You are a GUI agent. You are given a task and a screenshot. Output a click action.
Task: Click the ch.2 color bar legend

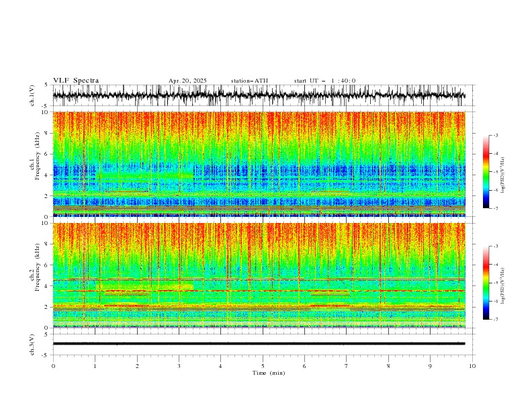pos(486,283)
